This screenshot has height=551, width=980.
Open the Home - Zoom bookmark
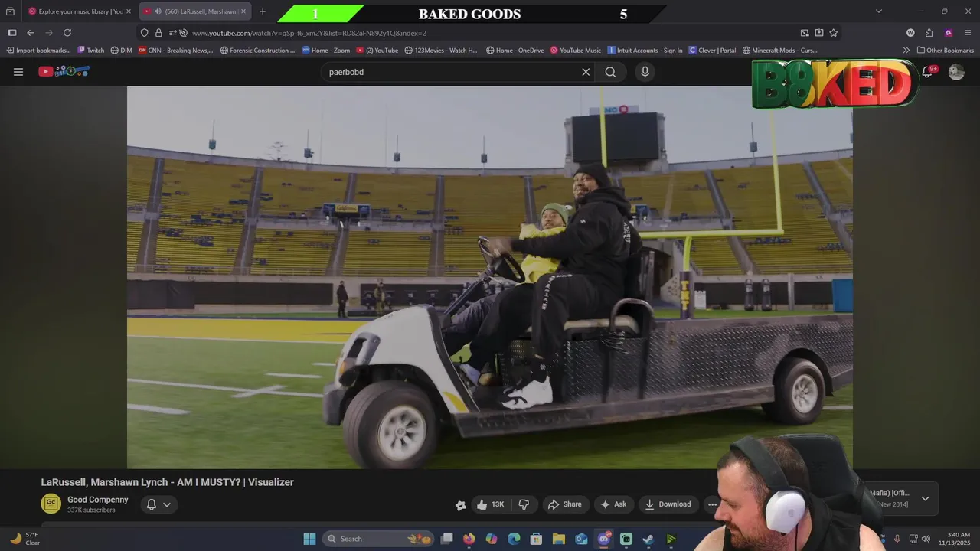coord(326,51)
